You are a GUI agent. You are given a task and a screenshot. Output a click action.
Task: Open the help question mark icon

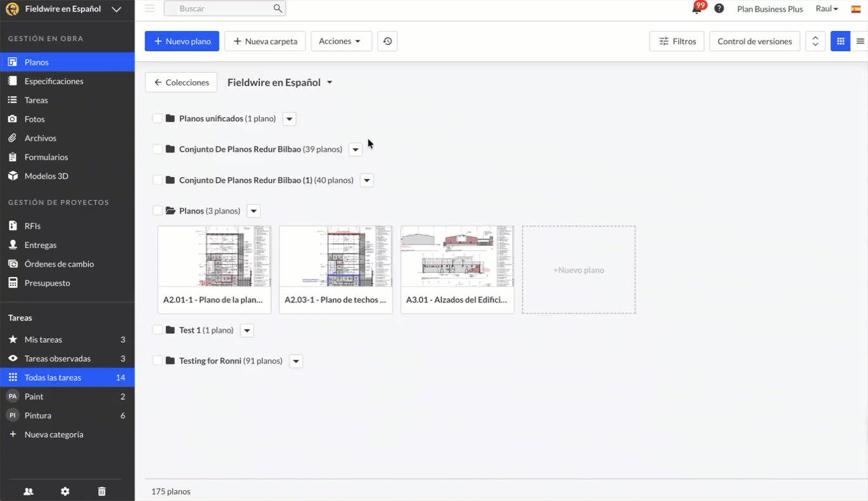click(719, 9)
